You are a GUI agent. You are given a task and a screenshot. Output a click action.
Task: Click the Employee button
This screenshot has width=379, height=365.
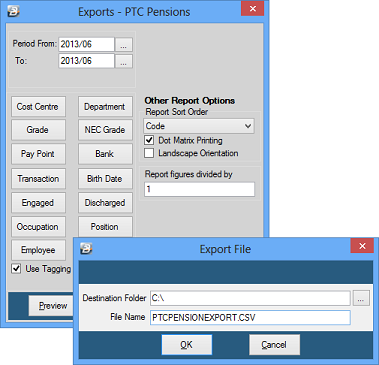point(38,250)
